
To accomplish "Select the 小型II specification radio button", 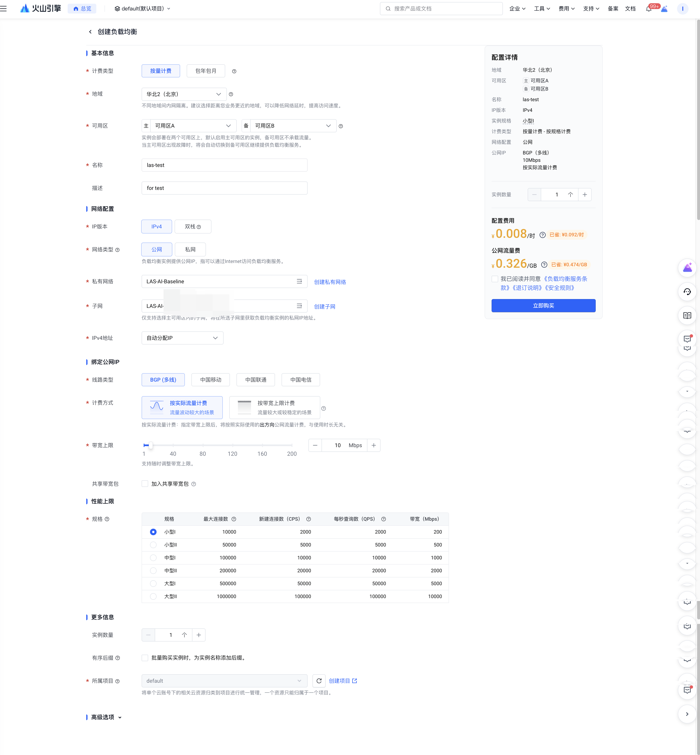I will coord(153,545).
